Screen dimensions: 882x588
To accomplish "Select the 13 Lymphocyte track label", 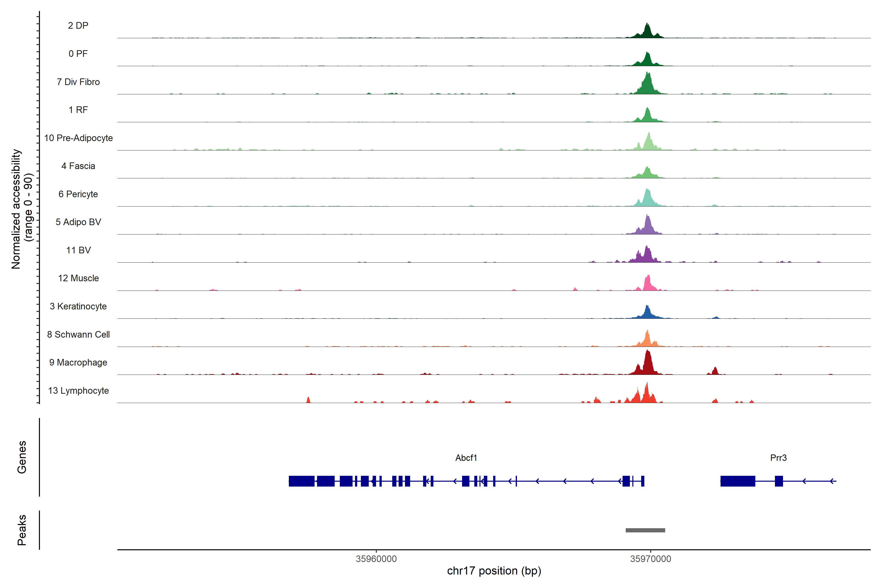I will tap(78, 390).
